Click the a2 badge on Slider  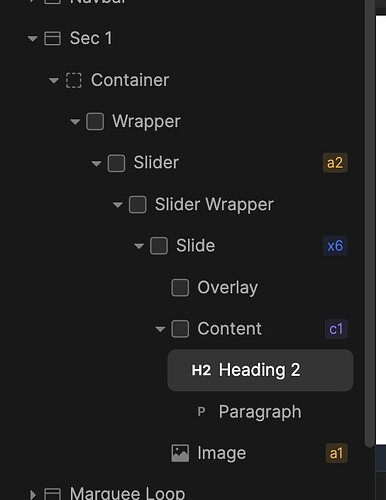335,163
